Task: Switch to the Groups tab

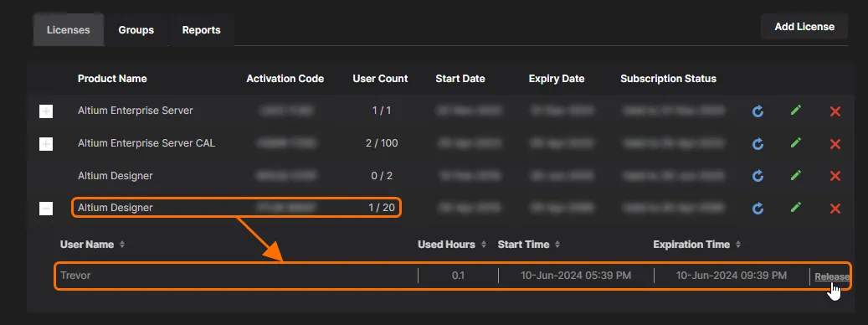Action: (x=136, y=30)
